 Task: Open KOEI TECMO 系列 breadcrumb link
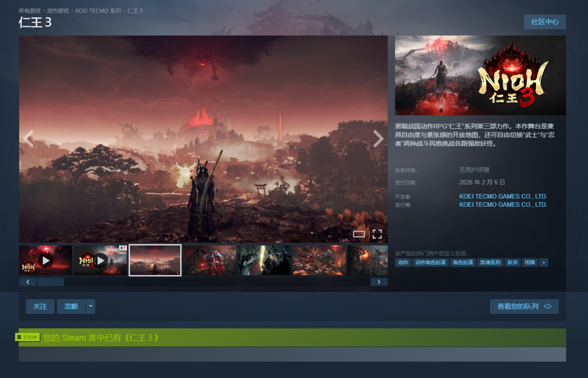[x=98, y=11]
